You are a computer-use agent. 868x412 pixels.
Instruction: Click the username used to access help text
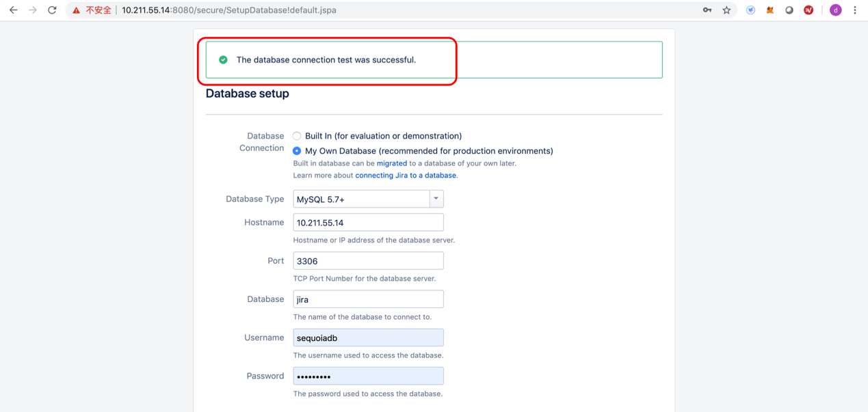tap(369, 355)
